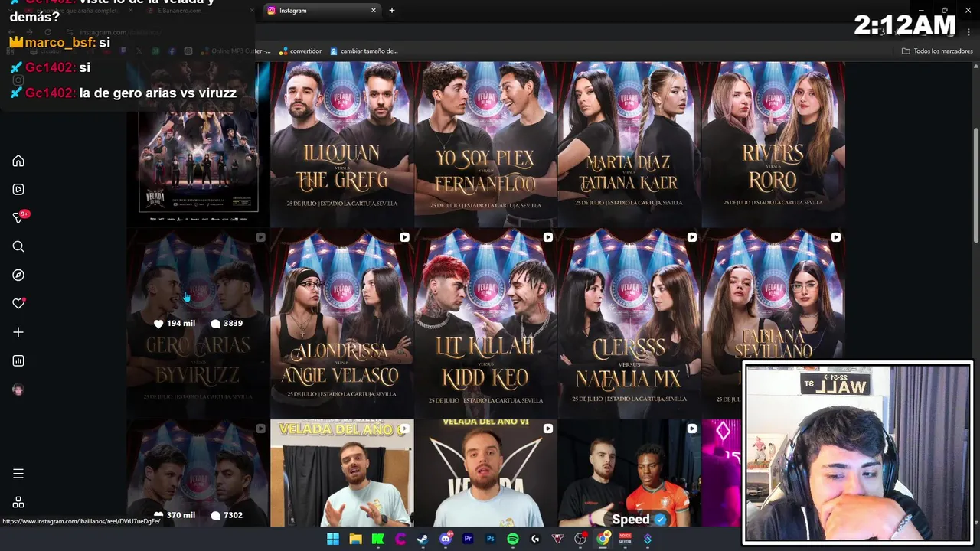This screenshot has width=980, height=551.
Task: Open the reel featuring Speed
Action: (x=629, y=473)
